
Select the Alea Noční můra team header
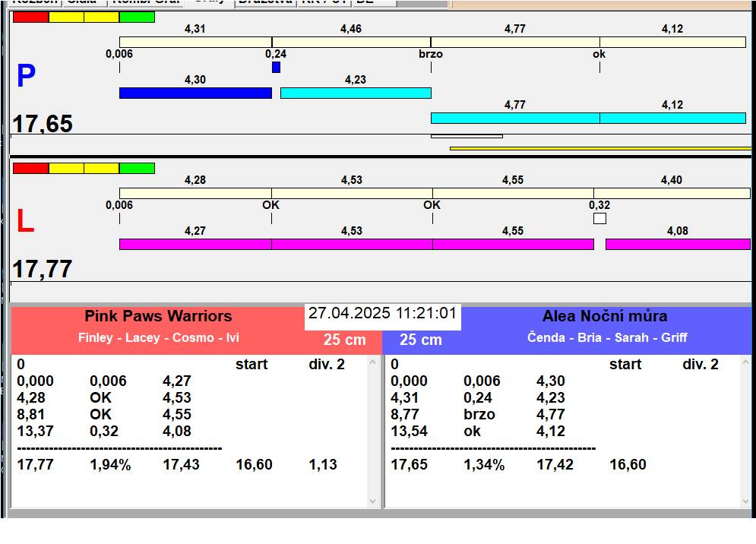pyautogui.click(x=604, y=317)
